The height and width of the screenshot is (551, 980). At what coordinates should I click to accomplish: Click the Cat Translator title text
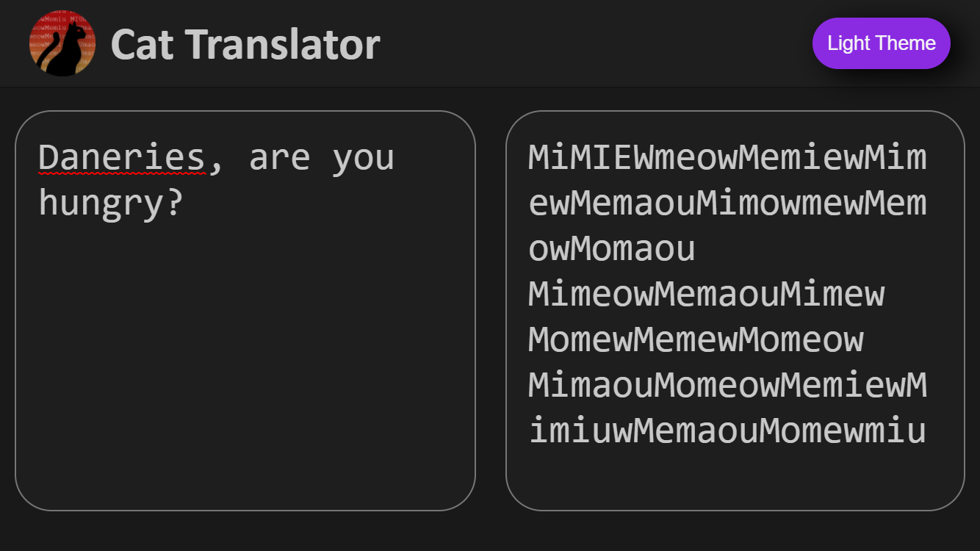pyautogui.click(x=245, y=44)
